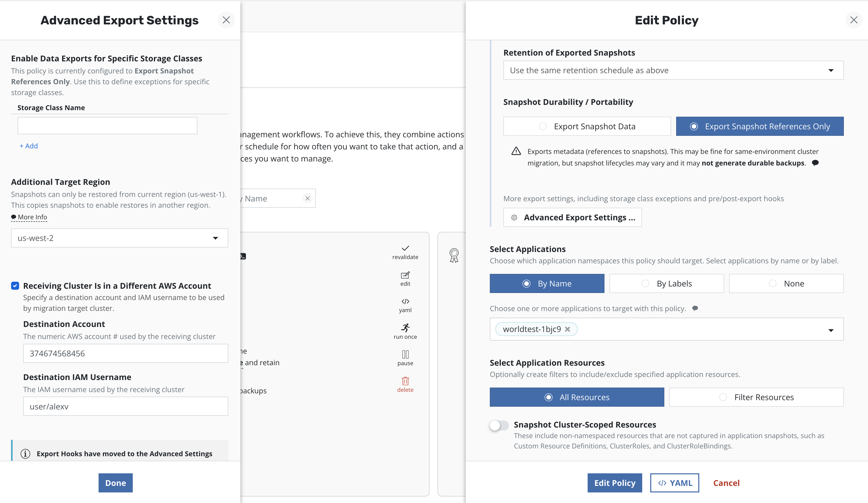This screenshot has height=503, width=868.
Task: Click the run once icon
Action: point(405,328)
